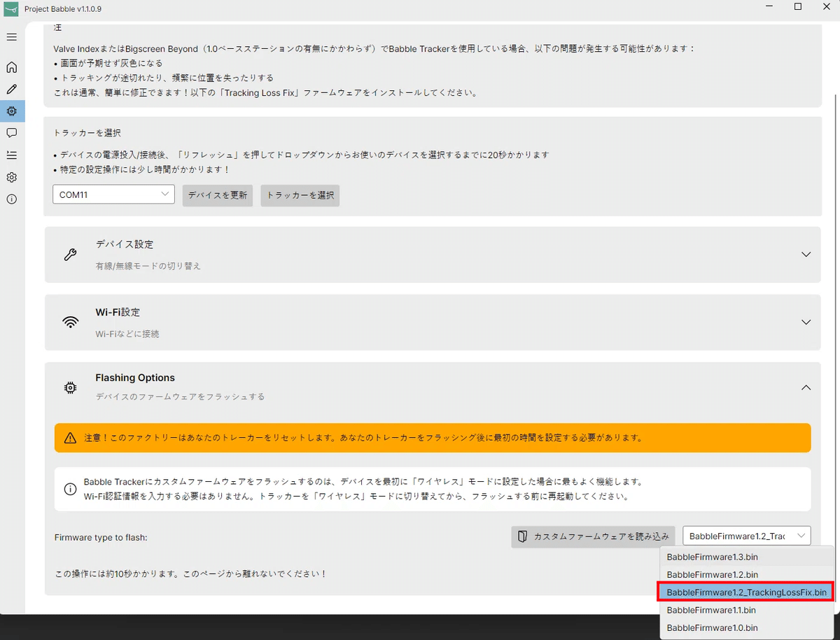840x640 pixels.
Task: Click the Firmware type to flash label
Action: coord(101,537)
